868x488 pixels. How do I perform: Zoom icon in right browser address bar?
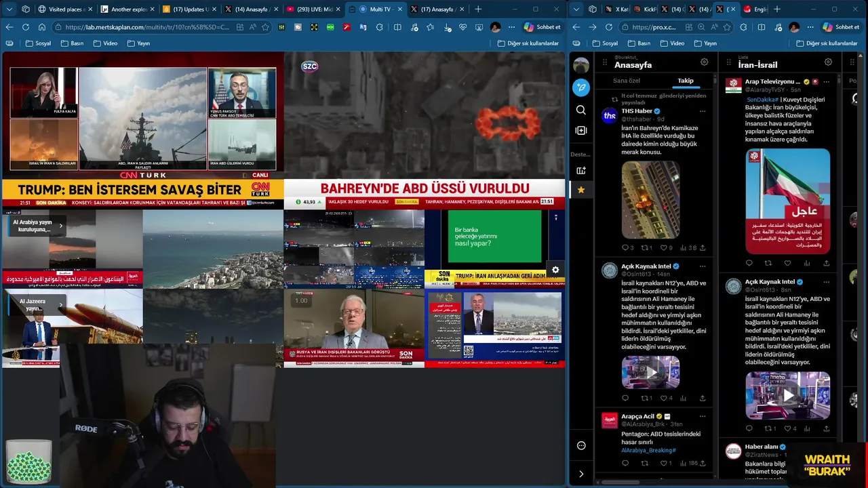(x=700, y=27)
